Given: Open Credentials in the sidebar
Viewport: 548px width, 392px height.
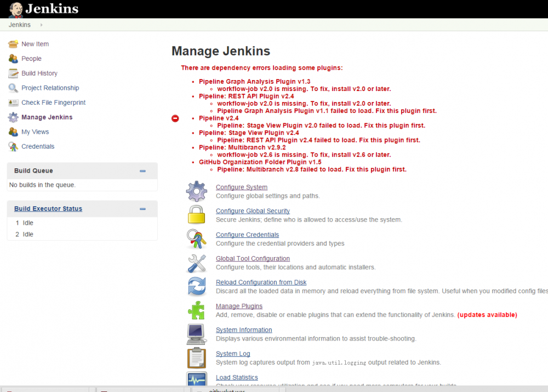Looking at the screenshot, I should [38, 147].
